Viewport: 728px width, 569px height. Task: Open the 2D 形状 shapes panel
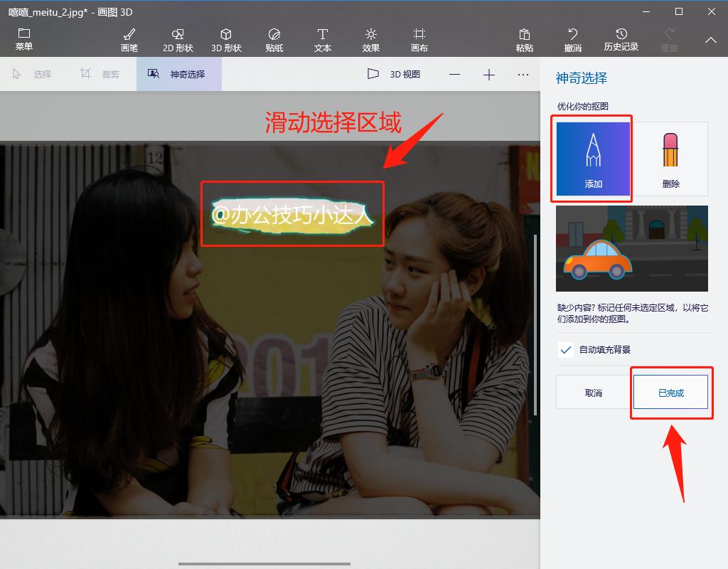178,39
